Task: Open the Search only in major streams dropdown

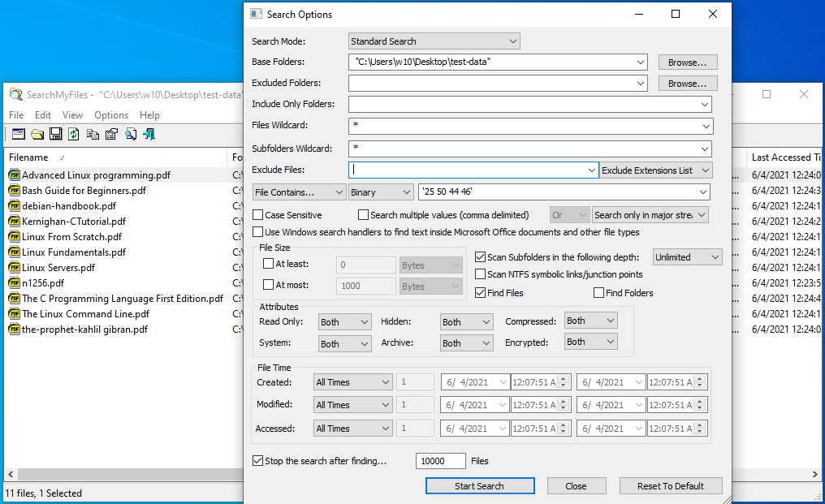Action: pos(650,214)
